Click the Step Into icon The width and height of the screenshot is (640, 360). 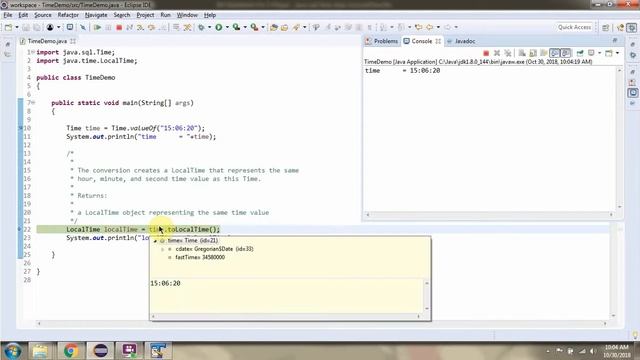click(140, 27)
